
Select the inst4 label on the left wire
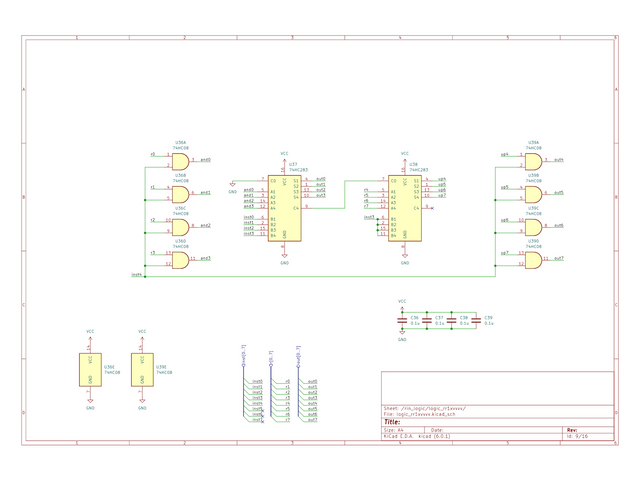point(137,274)
